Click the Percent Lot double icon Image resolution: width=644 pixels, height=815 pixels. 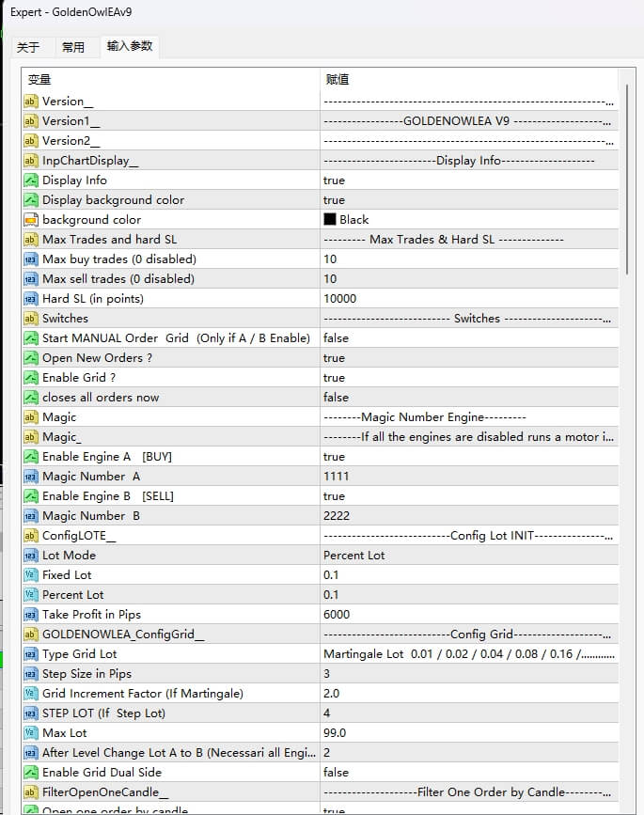[31, 595]
